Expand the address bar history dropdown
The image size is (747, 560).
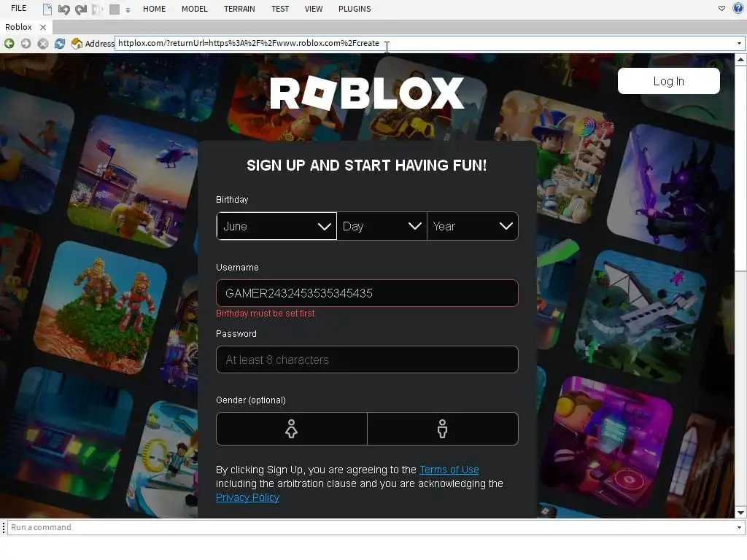740,43
